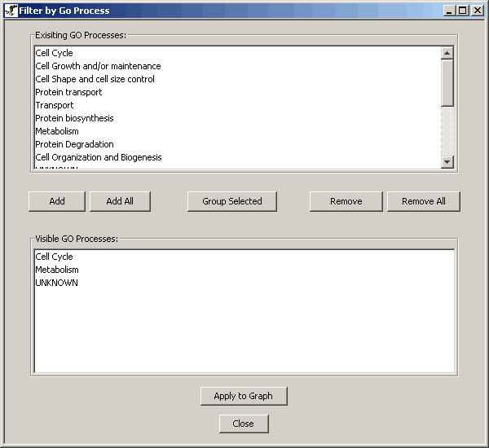Select Cell Growth and/or maintenance in existing list
Screen dimensions: 489x448
coord(98,66)
